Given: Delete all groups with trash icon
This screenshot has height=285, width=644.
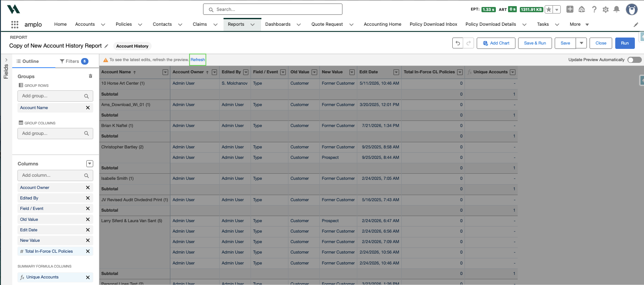Looking at the screenshot, I should [x=91, y=76].
